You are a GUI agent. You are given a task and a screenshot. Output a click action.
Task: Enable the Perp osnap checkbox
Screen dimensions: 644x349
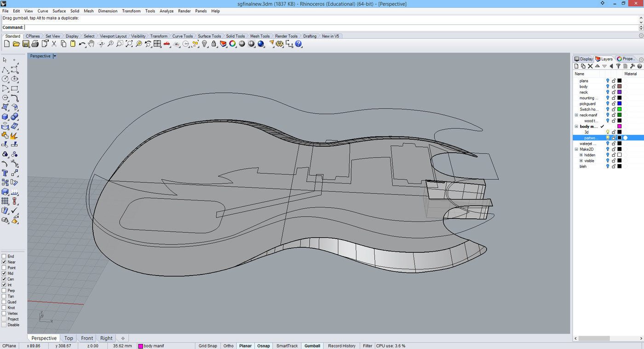(4, 291)
